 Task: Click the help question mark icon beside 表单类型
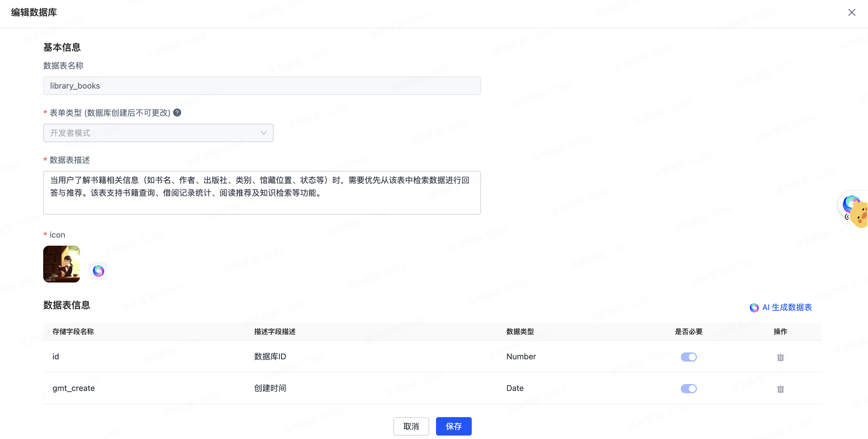pyautogui.click(x=177, y=112)
